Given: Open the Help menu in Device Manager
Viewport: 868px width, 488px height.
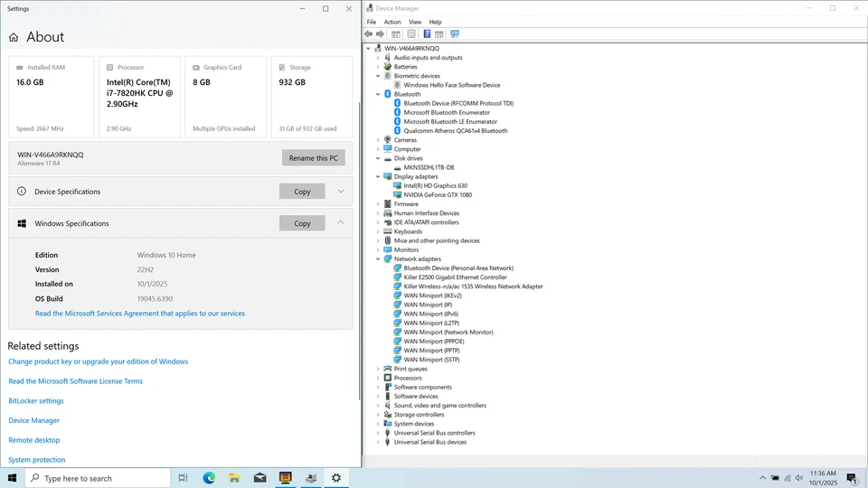Looking at the screenshot, I should click(436, 22).
